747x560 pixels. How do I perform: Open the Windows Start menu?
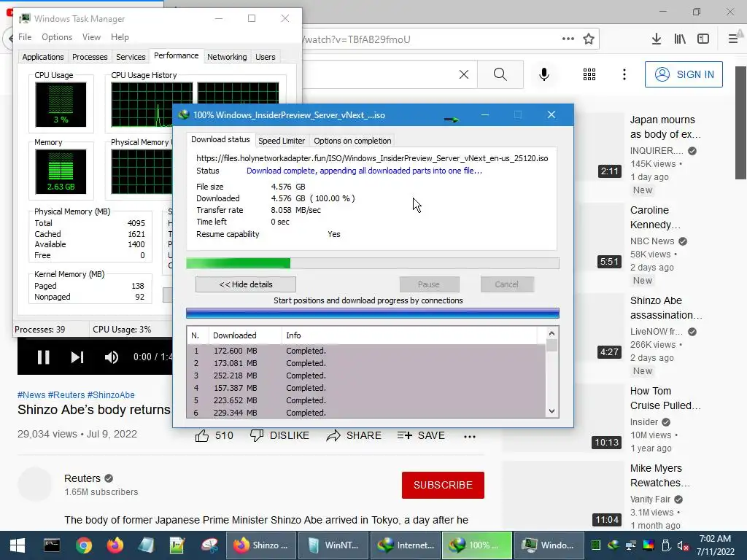point(18,545)
